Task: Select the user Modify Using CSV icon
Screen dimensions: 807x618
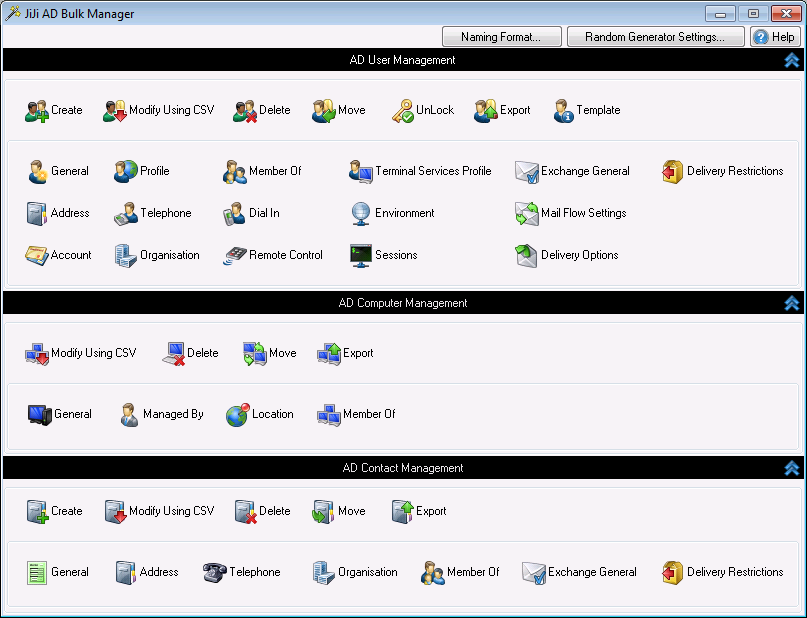Action: [115, 111]
